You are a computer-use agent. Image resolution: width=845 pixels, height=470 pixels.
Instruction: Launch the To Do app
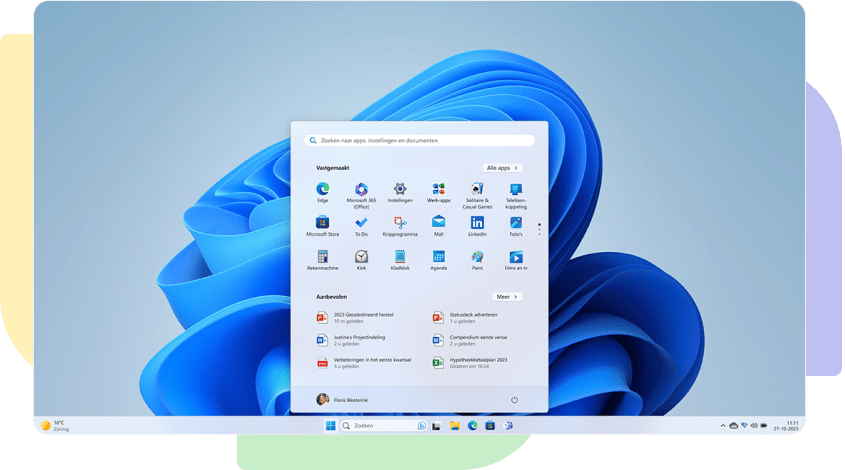pos(361,226)
